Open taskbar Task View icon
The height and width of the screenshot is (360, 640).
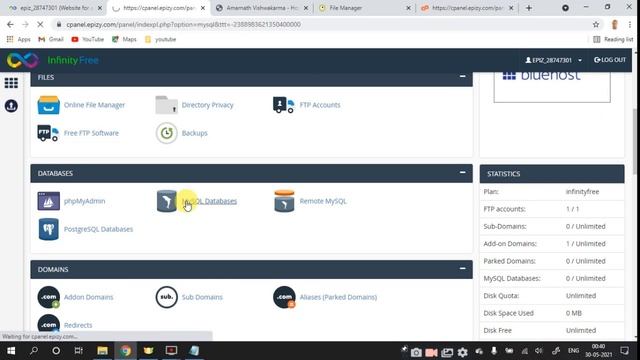pos(78,351)
